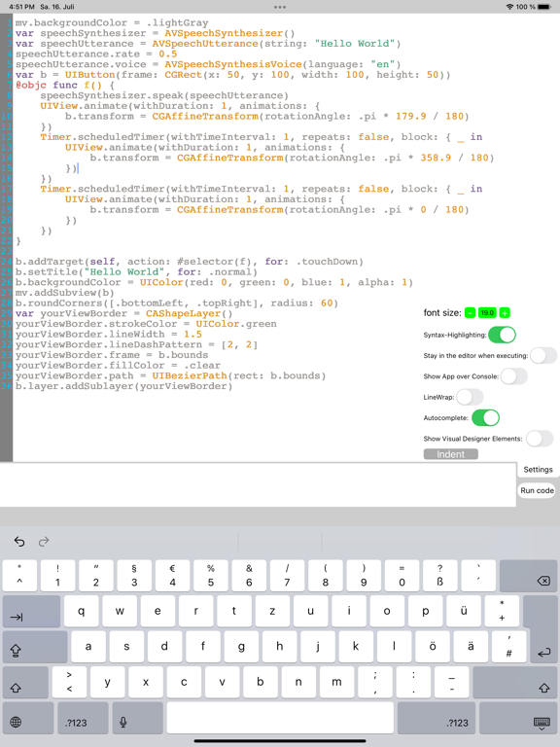The image size is (560, 747).
Task: Decrease font size with minus button
Action: pyautogui.click(x=470, y=313)
